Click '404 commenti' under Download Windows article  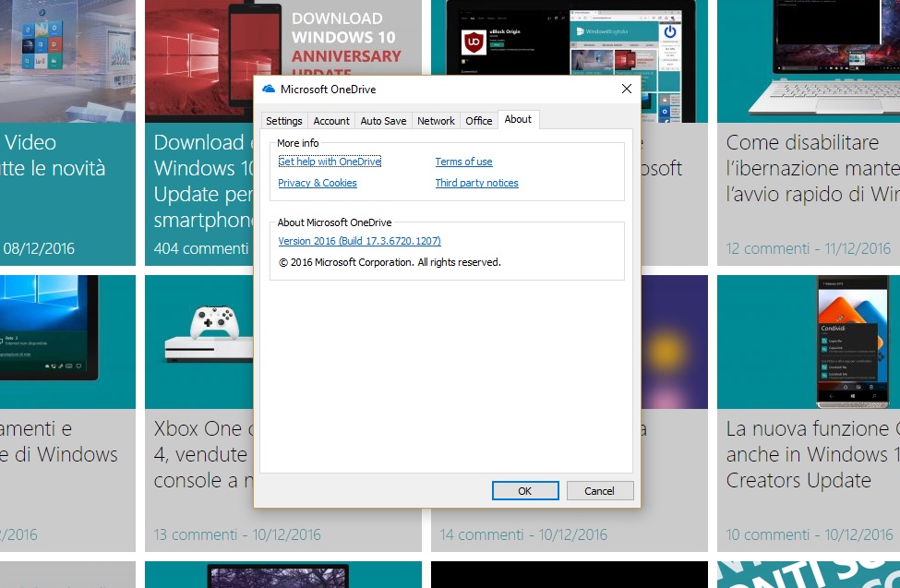[201, 248]
